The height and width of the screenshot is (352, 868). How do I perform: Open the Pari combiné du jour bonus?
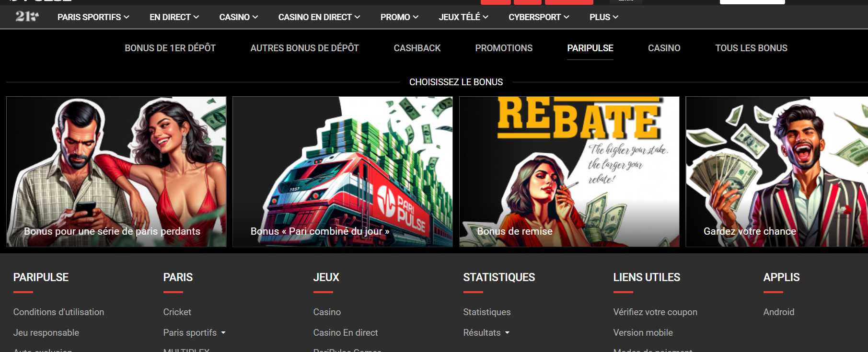pos(342,171)
